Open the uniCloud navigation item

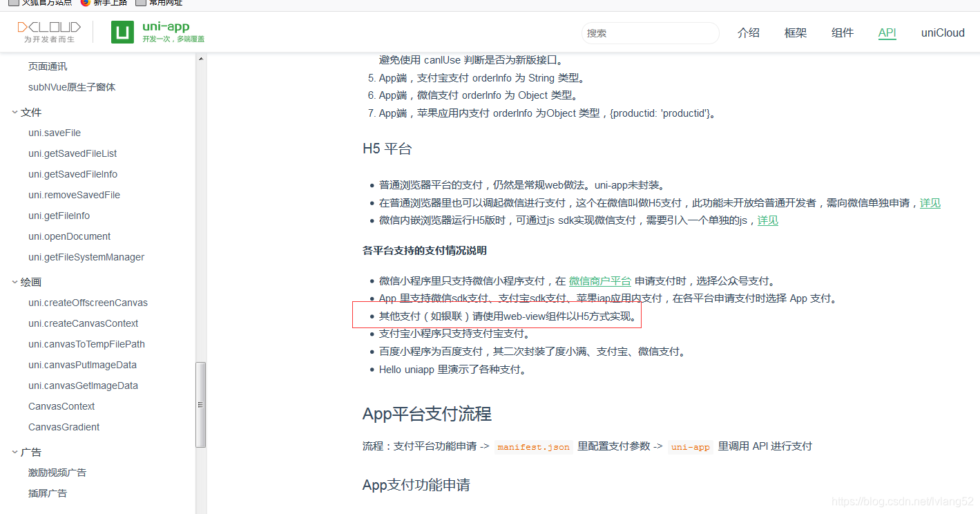click(x=942, y=32)
